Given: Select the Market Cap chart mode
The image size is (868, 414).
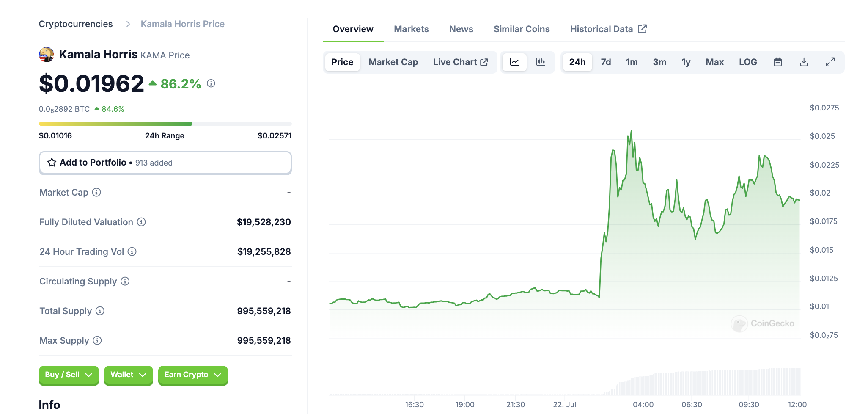Looking at the screenshot, I should [393, 62].
